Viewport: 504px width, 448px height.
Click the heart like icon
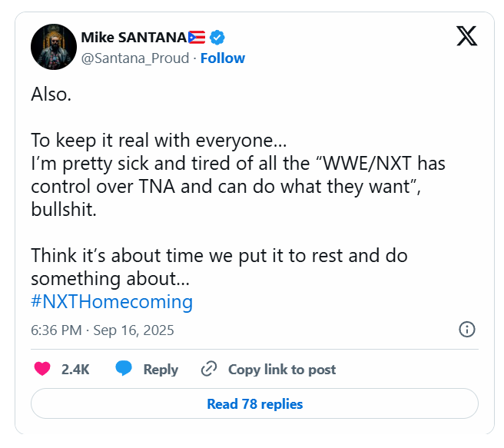(x=42, y=369)
